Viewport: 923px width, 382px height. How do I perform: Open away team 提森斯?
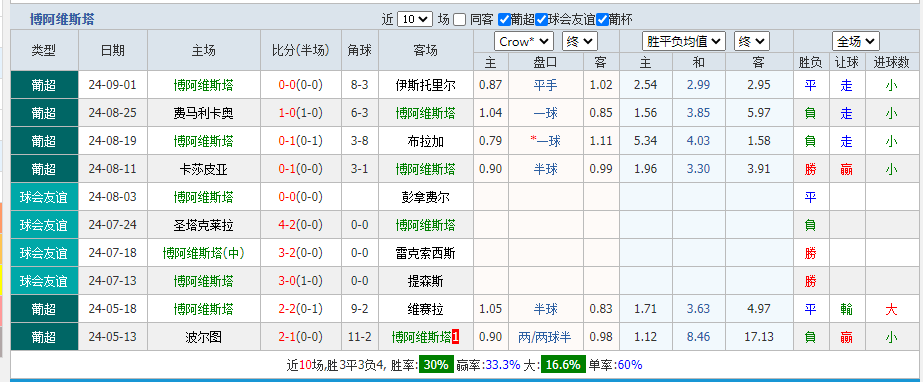click(x=426, y=281)
